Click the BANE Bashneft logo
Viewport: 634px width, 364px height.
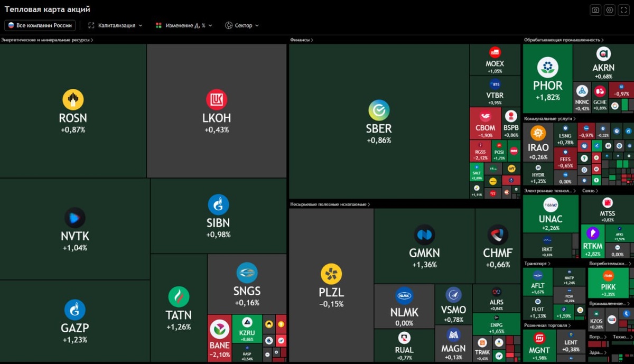pyautogui.click(x=219, y=330)
